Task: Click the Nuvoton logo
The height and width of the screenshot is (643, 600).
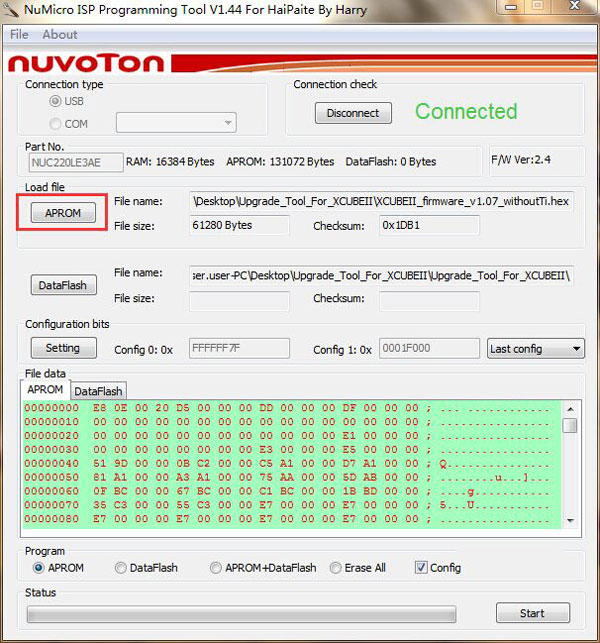Action: (x=86, y=64)
